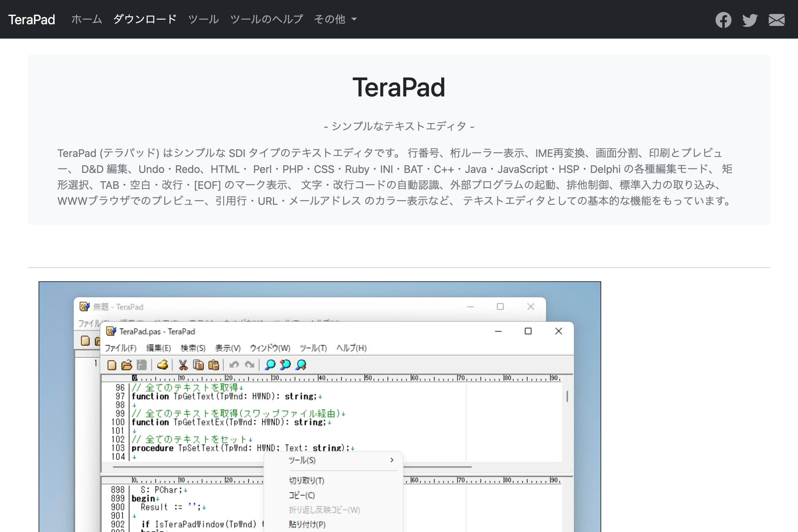798x532 pixels.
Task: Click code line 103 procedure TpSetText
Action: [243, 448]
